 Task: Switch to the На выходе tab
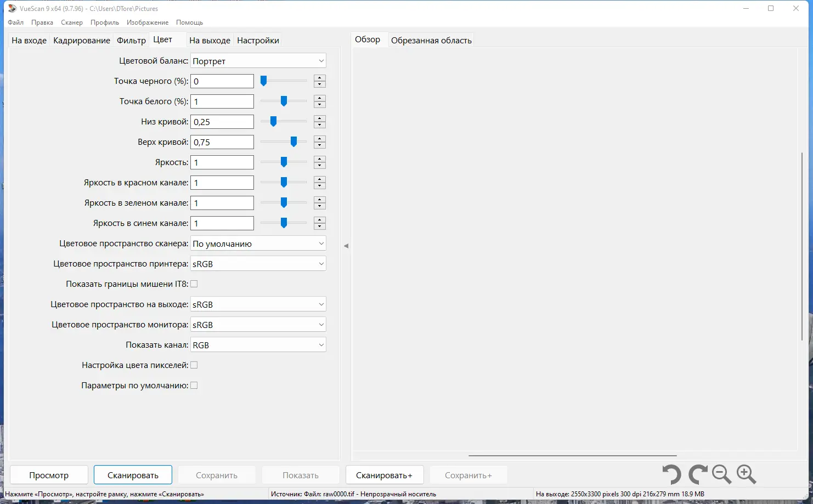coord(210,41)
